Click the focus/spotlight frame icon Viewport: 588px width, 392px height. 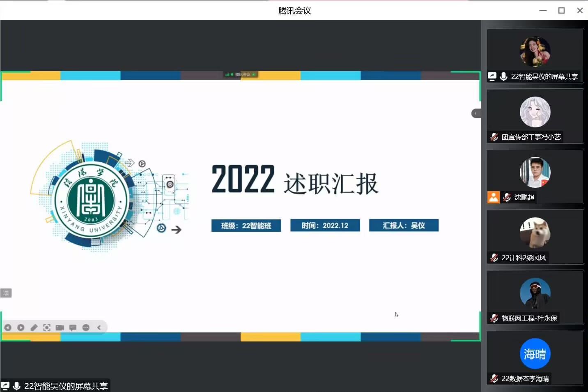47,327
